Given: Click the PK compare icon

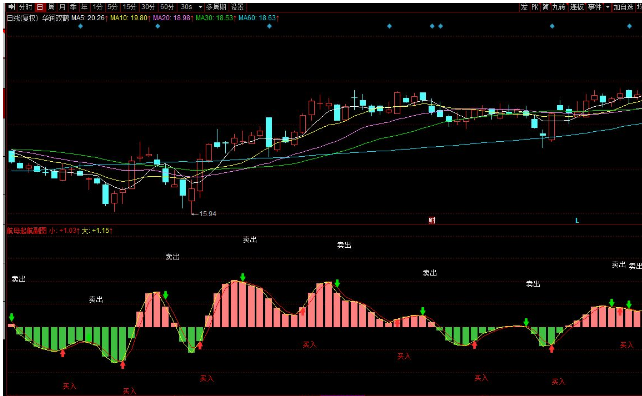Looking at the screenshot, I should coord(535,7).
